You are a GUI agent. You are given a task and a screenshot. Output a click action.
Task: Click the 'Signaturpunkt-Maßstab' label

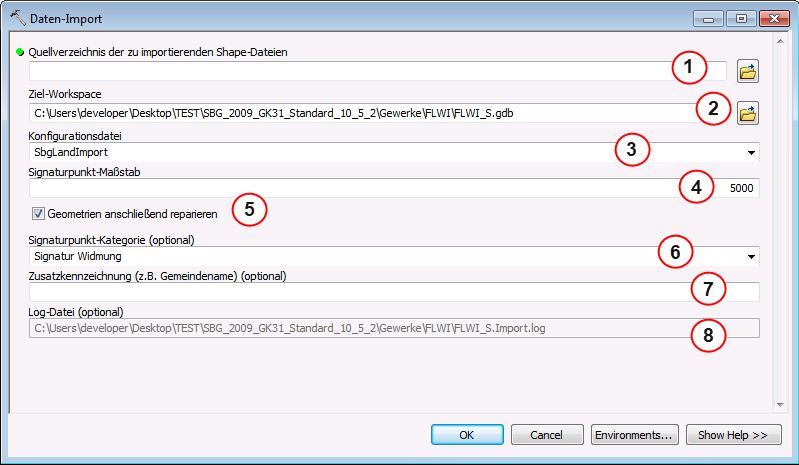[85, 172]
